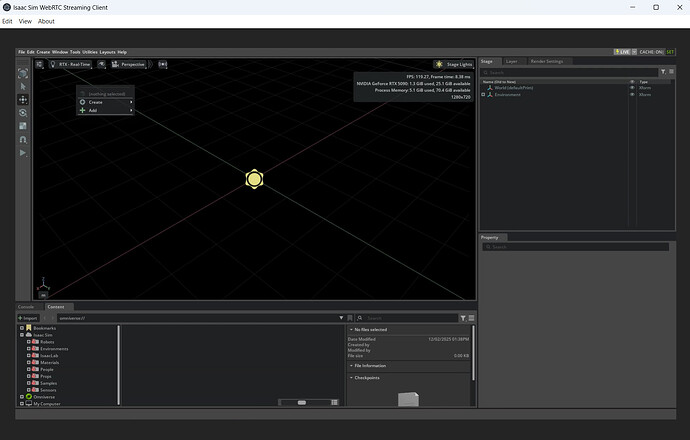Switch to the Layer tab
The width and height of the screenshot is (690, 440).
point(511,61)
